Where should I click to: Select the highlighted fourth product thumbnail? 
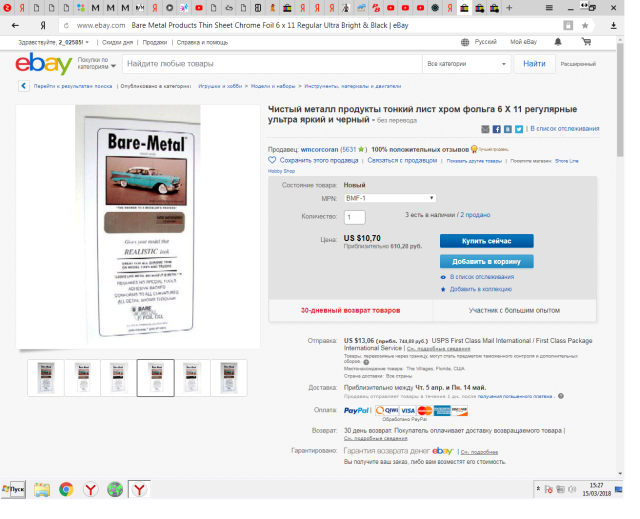point(155,377)
